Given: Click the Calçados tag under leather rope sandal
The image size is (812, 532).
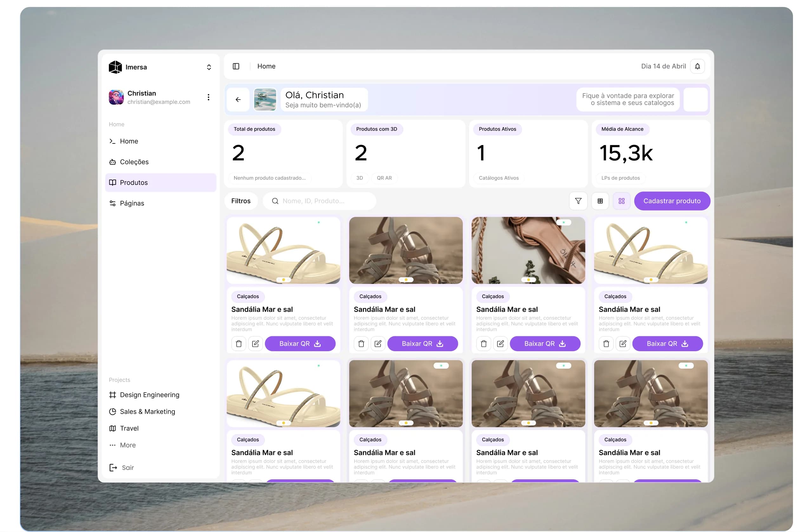Looking at the screenshot, I should [493, 296].
